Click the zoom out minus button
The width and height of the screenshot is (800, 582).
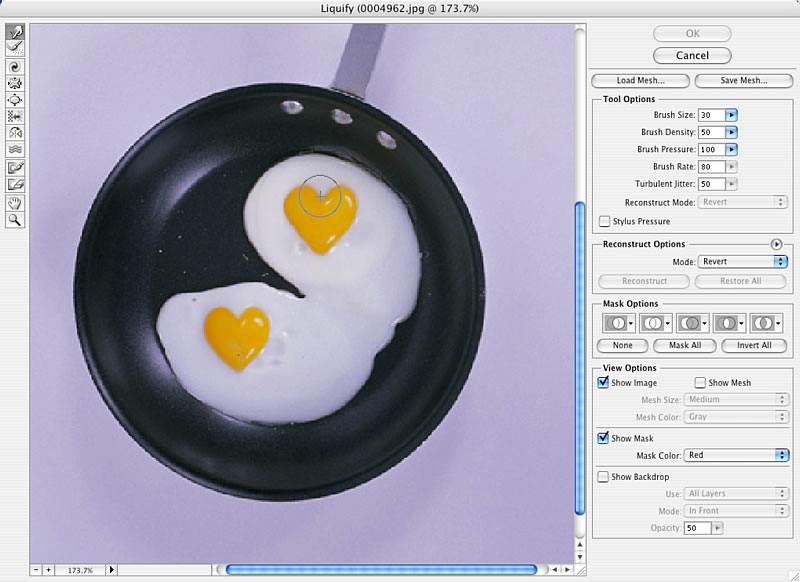(36, 570)
